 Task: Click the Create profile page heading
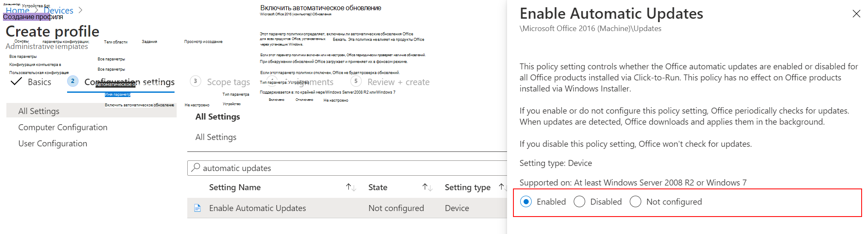(52, 31)
